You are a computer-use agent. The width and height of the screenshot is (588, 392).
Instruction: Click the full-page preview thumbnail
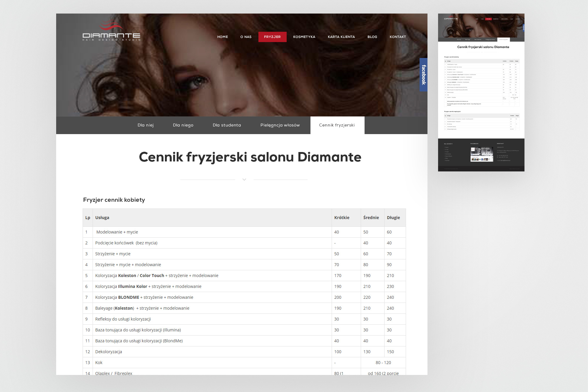(481, 92)
